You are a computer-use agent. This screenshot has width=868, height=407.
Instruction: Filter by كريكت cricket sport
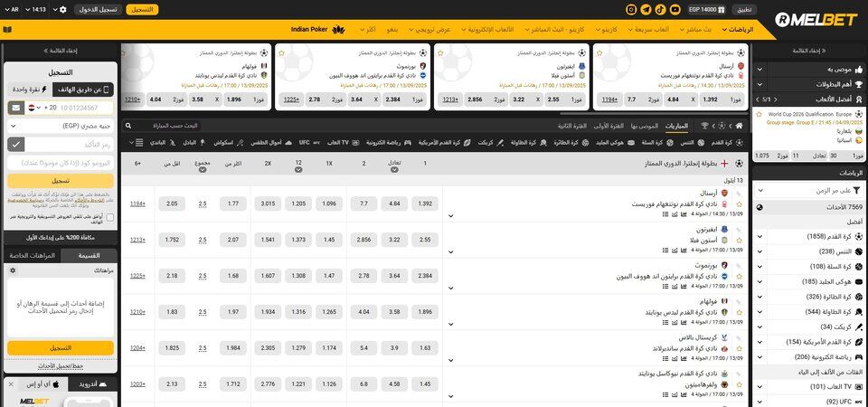pos(490,142)
